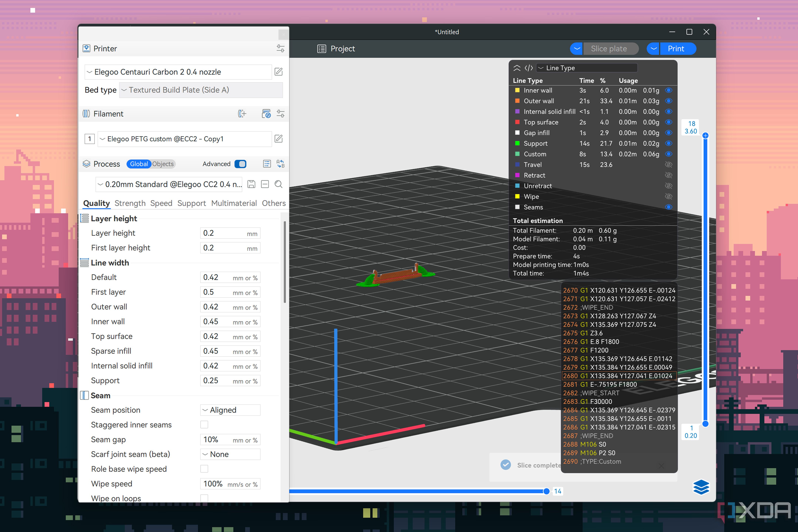Toggle the G-code view code icon
The height and width of the screenshot is (532, 798).
(529, 68)
